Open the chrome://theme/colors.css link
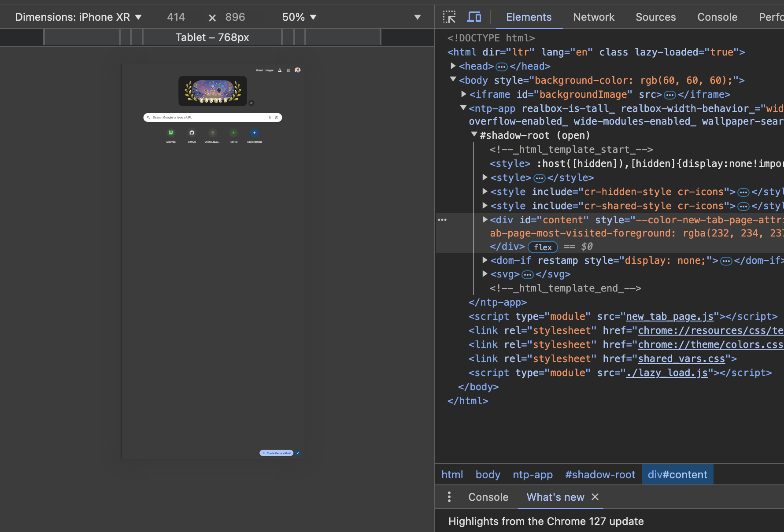 [x=711, y=344]
